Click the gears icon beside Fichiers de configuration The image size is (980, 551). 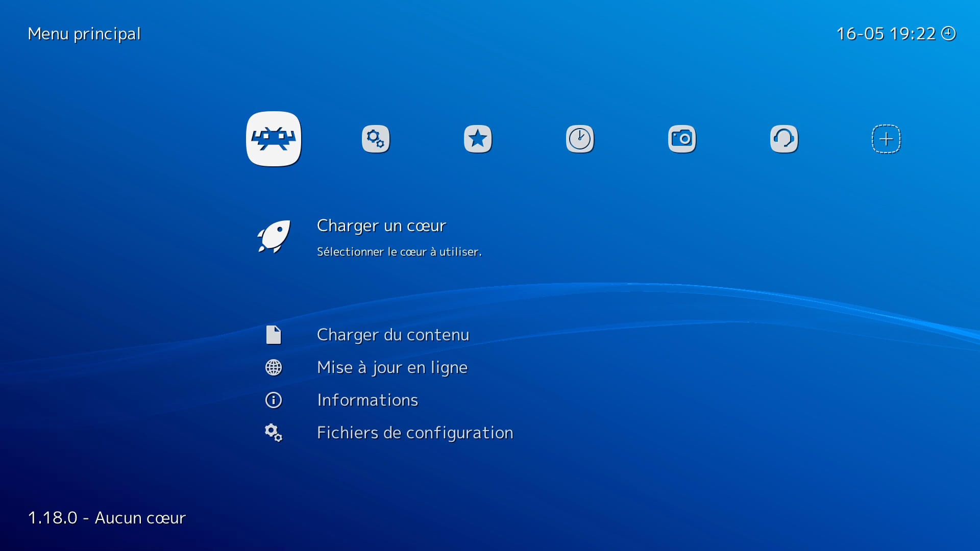click(274, 433)
